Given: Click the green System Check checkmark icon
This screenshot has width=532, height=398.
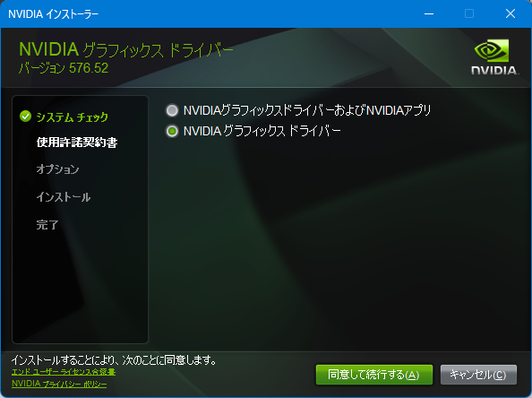Looking at the screenshot, I should coord(25,117).
